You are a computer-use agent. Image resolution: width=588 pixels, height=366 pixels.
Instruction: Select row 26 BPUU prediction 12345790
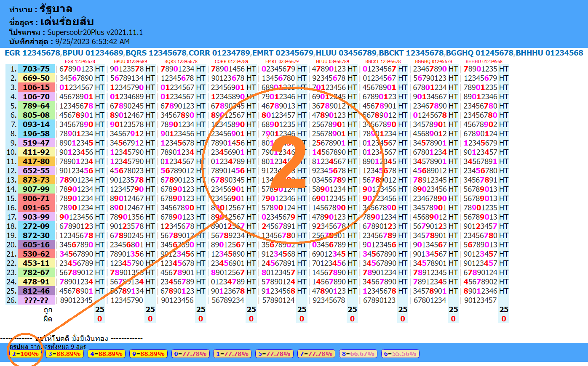[127, 300]
